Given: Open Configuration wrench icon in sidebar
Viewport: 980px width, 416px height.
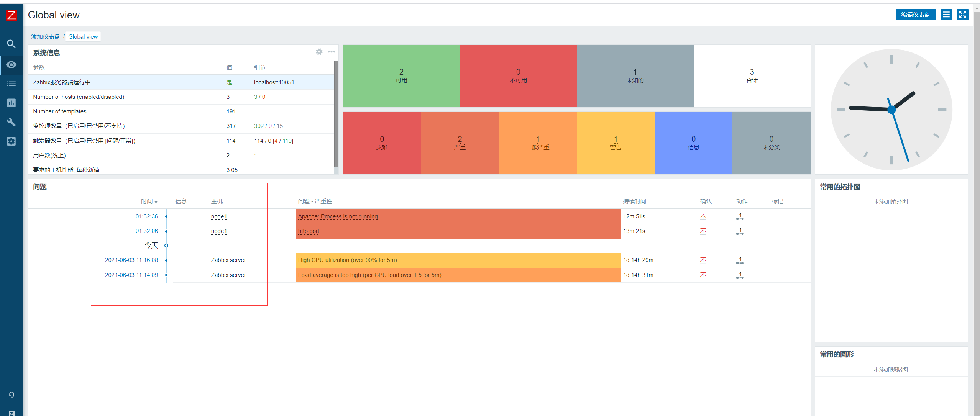Looking at the screenshot, I should point(11,122).
